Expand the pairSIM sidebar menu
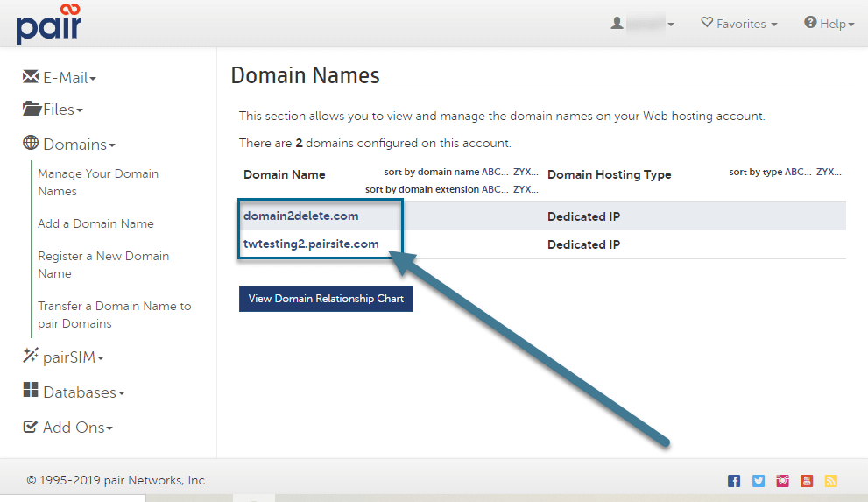Viewport: 868px width, 502px height. coord(64,357)
